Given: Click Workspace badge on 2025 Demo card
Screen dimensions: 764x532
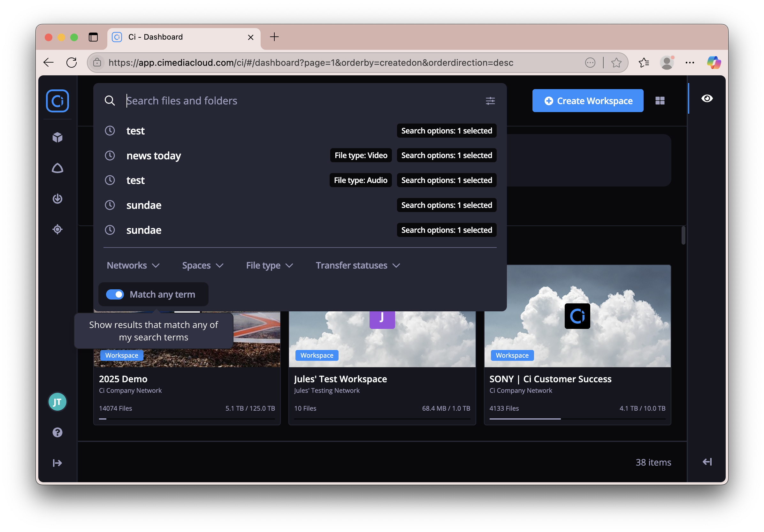Looking at the screenshot, I should coord(121,355).
